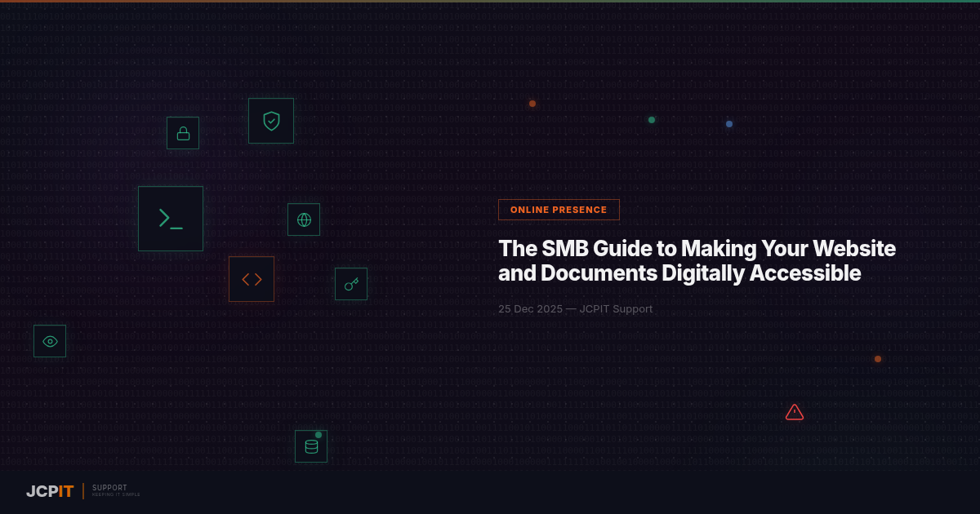Click the orange code brackets icon
This screenshot has width=980, height=514.
click(252, 278)
